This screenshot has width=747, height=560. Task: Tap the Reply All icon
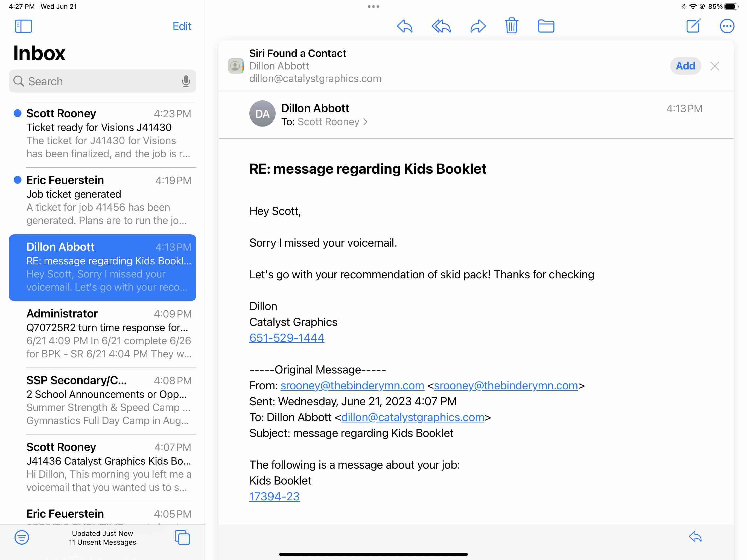(x=441, y=26)
